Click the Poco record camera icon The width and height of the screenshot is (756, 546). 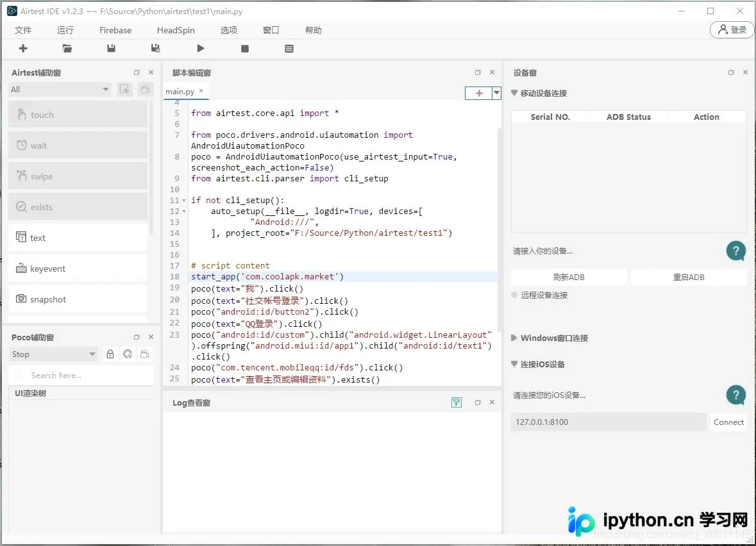coord(145,354)
